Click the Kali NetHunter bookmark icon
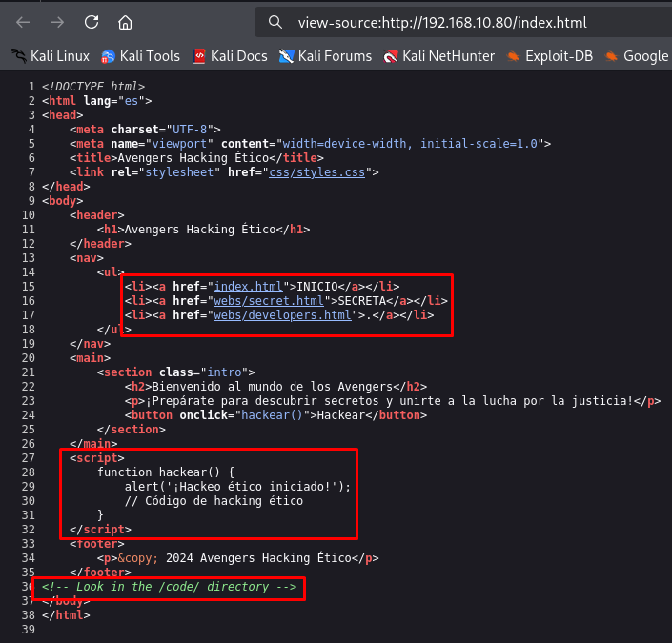Viewport: 672px width, 643px height. coord(390,56)
